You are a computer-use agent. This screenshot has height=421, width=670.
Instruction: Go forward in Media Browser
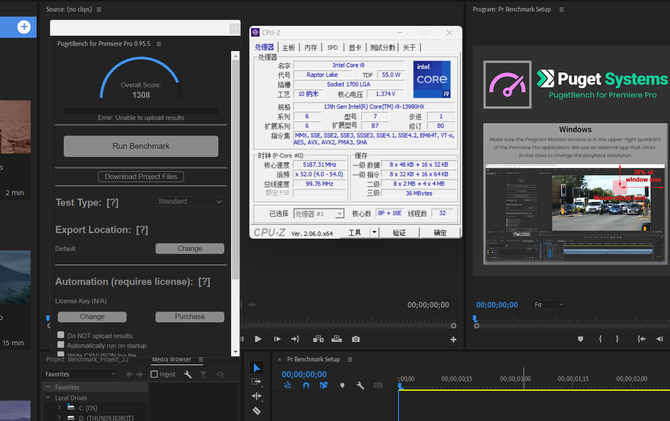coord(140,374)
